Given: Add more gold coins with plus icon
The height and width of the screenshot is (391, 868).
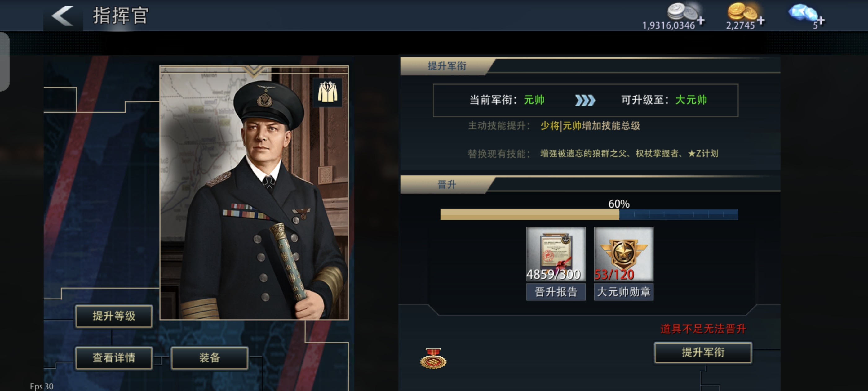Looking at the screenshot, I should pyautogui.click(x=760, y=21).
